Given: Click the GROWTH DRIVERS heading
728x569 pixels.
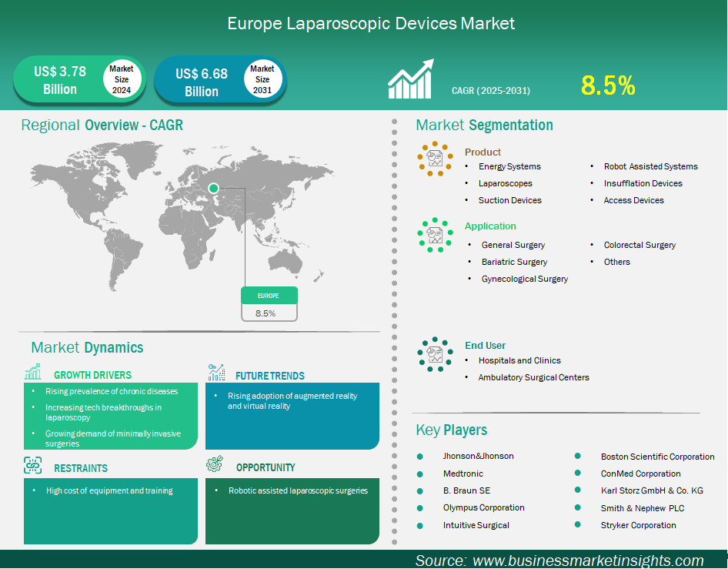Looking at the screenshot, I should (92, 375).
